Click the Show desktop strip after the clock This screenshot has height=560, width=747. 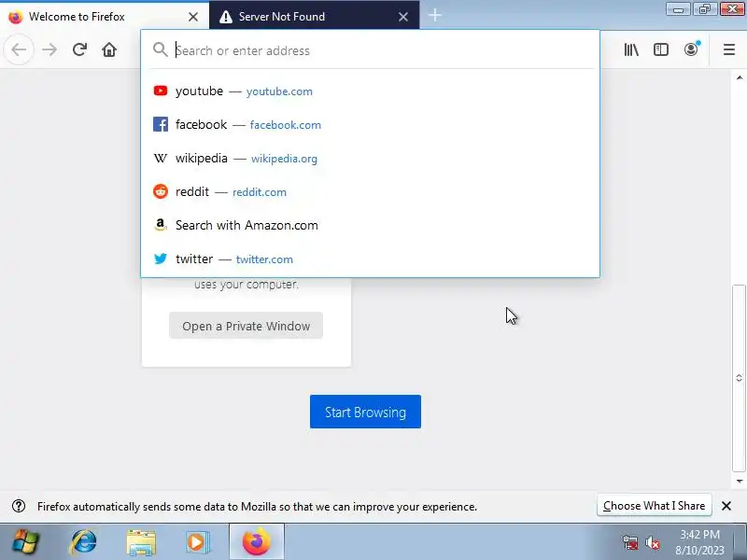741,542
